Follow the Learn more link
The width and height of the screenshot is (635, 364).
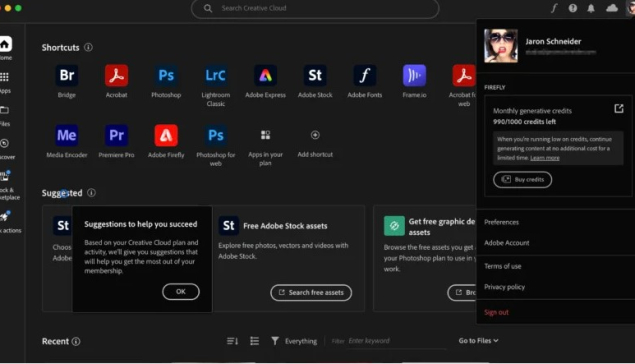pos(545,158)
